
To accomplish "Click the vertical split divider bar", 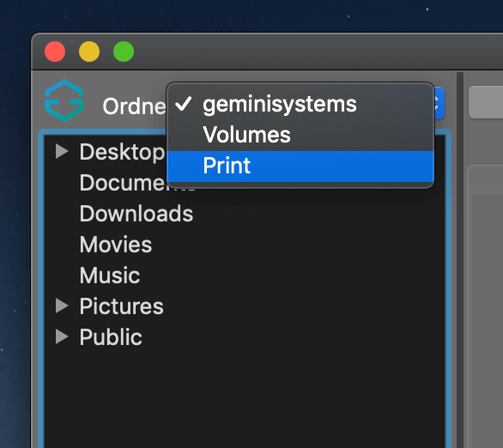I will click(460, 260).
